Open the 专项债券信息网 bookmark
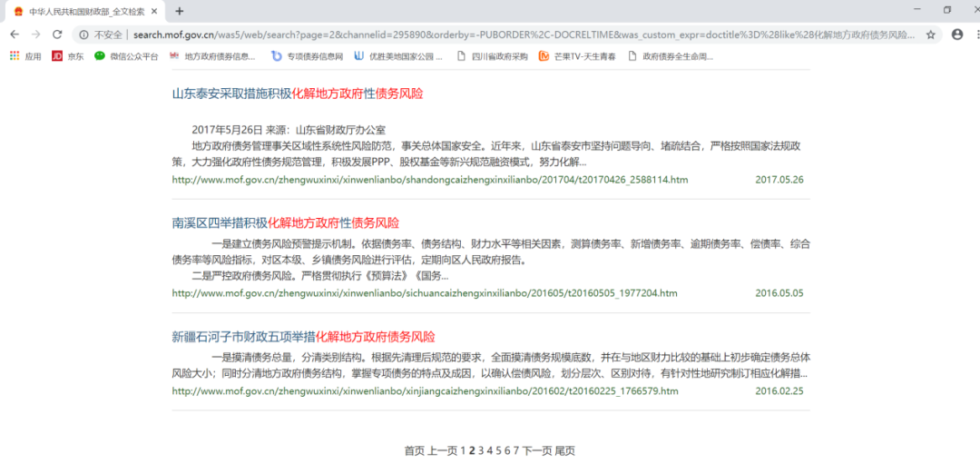Screen dimensions: 980x464 308,56
